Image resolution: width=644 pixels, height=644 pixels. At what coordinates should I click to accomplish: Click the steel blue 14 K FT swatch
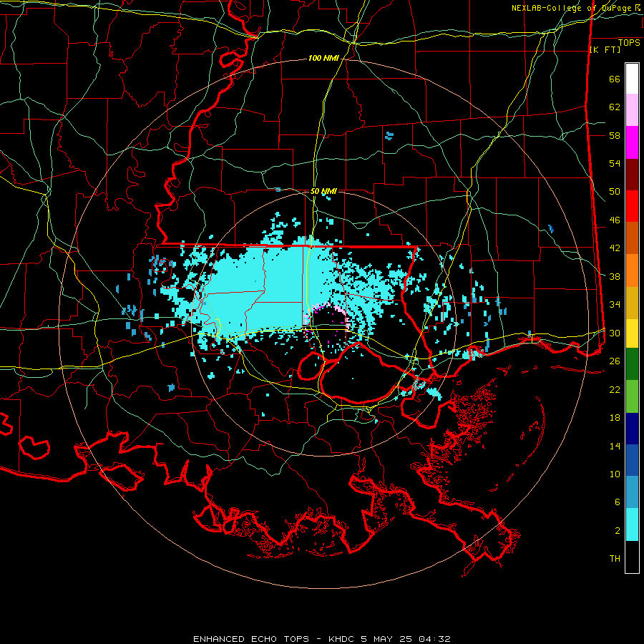pos(632,492)
